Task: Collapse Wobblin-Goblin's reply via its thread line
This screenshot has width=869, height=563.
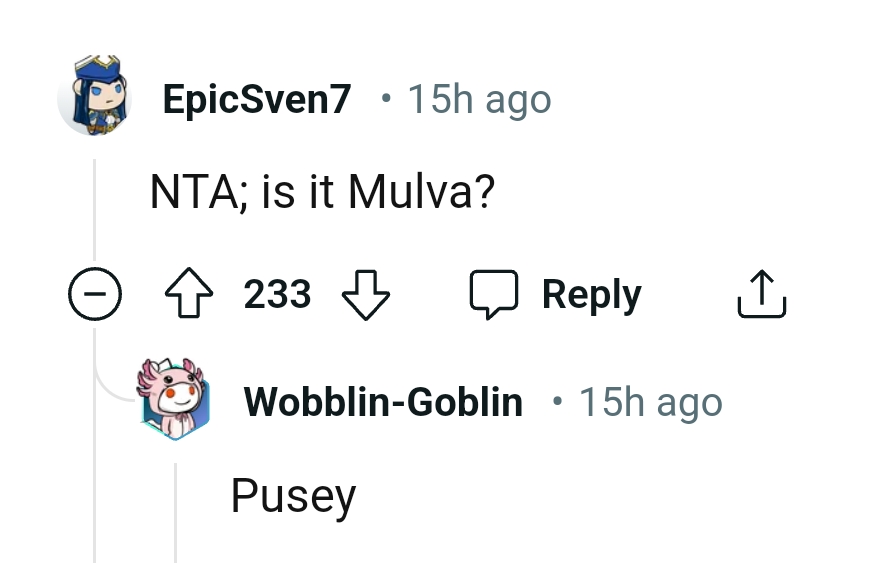Action: pos(175,510)
